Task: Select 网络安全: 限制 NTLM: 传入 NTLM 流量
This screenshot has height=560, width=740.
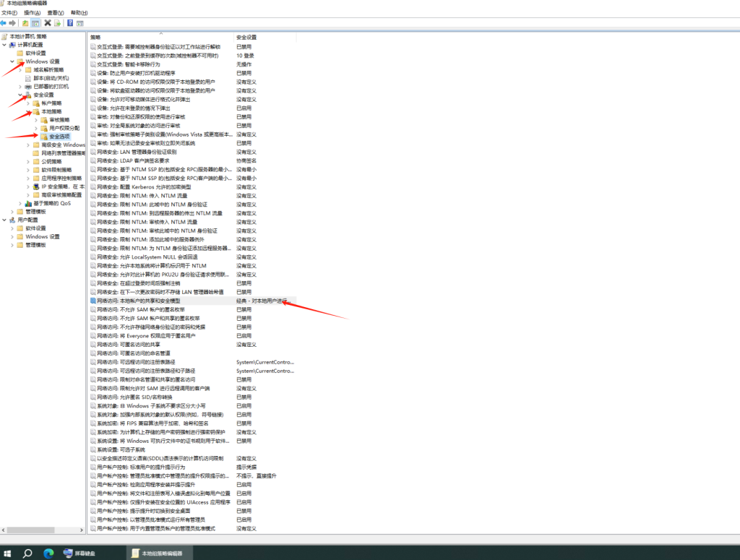Action: 142,196
